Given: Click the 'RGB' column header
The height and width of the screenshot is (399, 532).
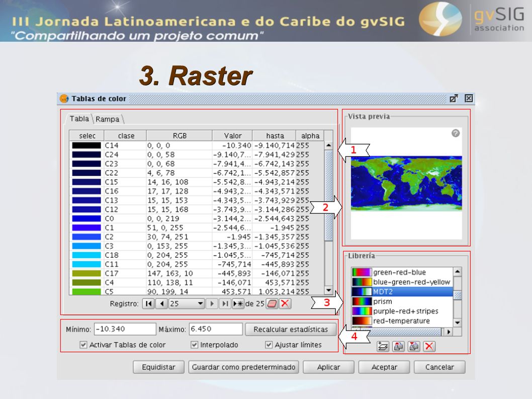Looking at the screenshot, I should click(180, 135).
